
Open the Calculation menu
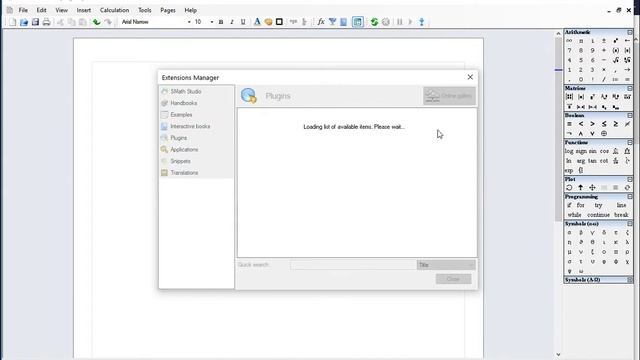[114, 10]
